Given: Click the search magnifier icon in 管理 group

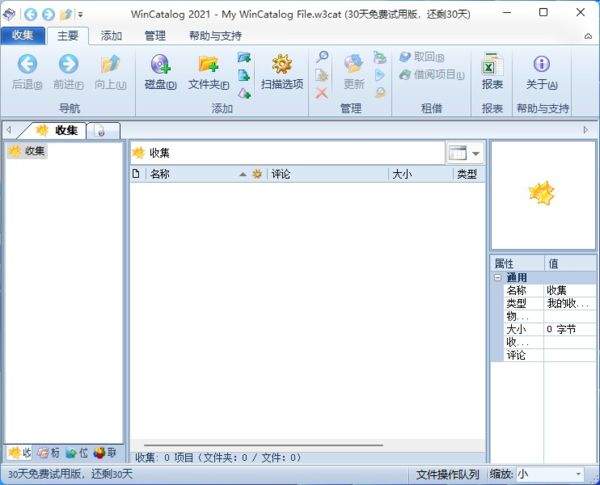Looking at the screenshot, I should tap(322, 57).
